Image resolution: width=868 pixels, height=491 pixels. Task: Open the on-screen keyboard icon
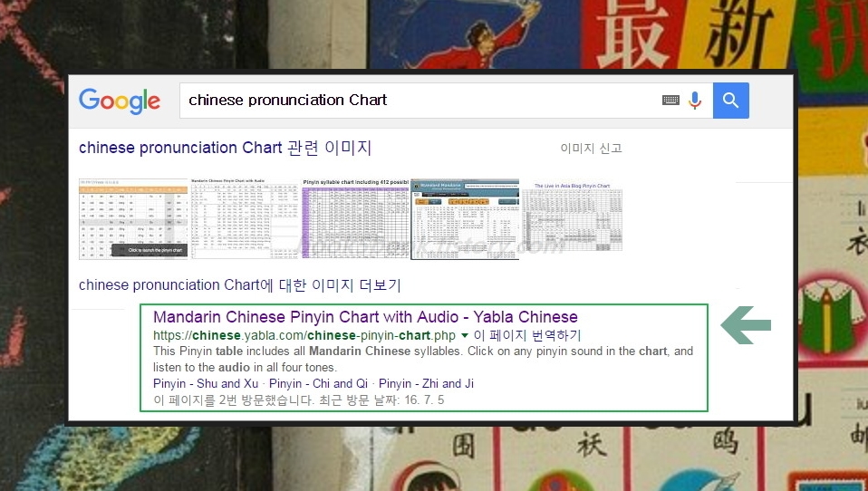point(670,101)
